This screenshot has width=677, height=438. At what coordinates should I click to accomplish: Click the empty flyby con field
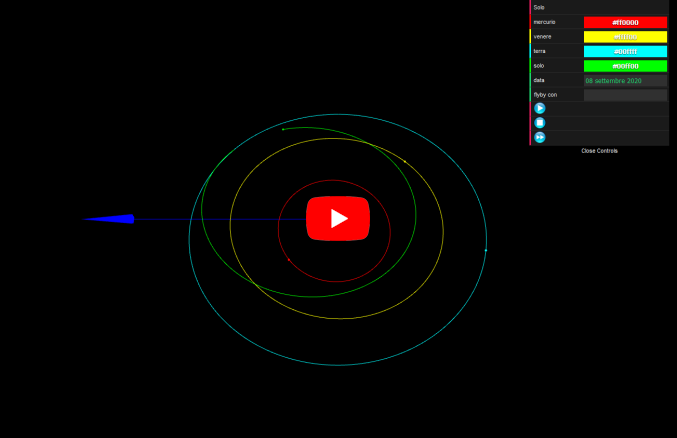625,95
